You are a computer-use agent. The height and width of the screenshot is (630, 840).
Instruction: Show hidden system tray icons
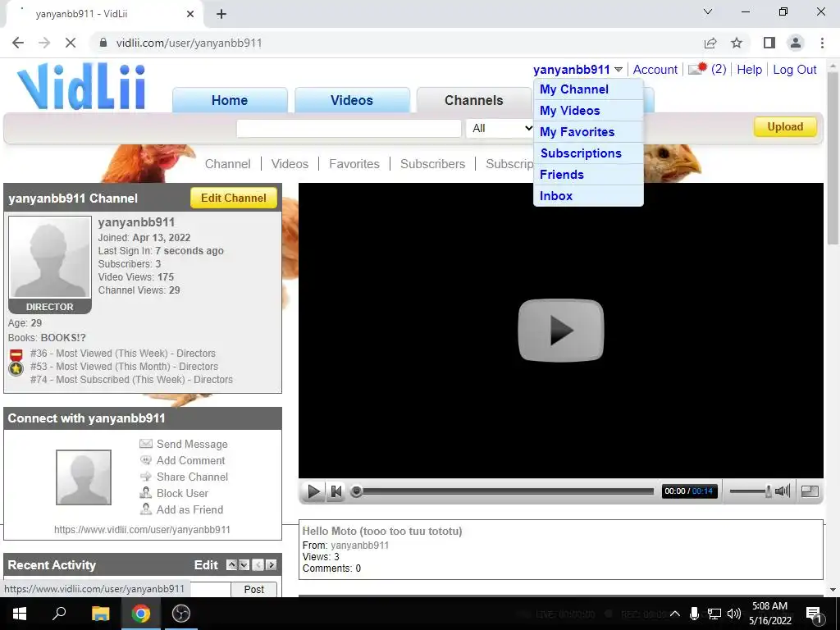point(675,614)
